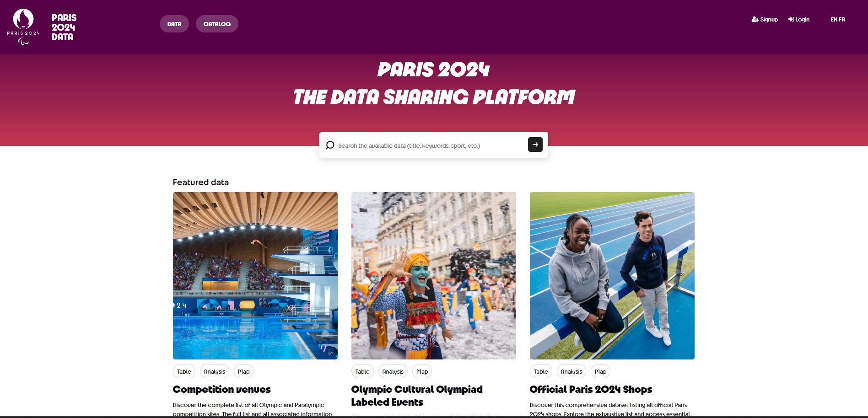Viewport: 868px width, 418px height.
Task: Open the Competition venues diving pool image
Action: 255,276
